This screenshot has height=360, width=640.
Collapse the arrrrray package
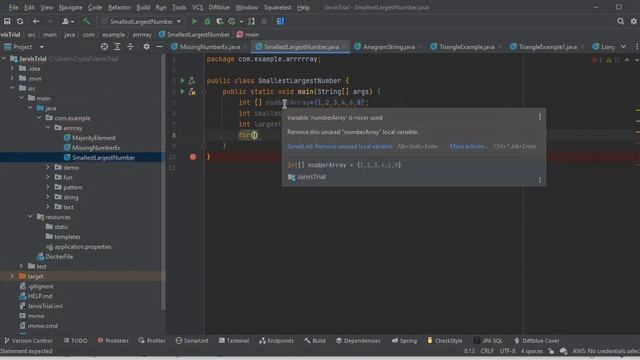click(x=48, y=128)
